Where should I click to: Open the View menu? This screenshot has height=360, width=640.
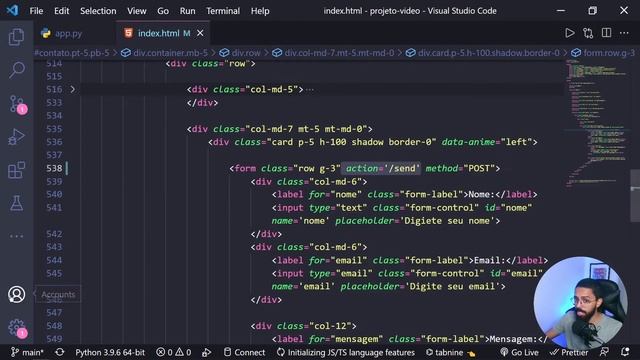coord(137,11)
